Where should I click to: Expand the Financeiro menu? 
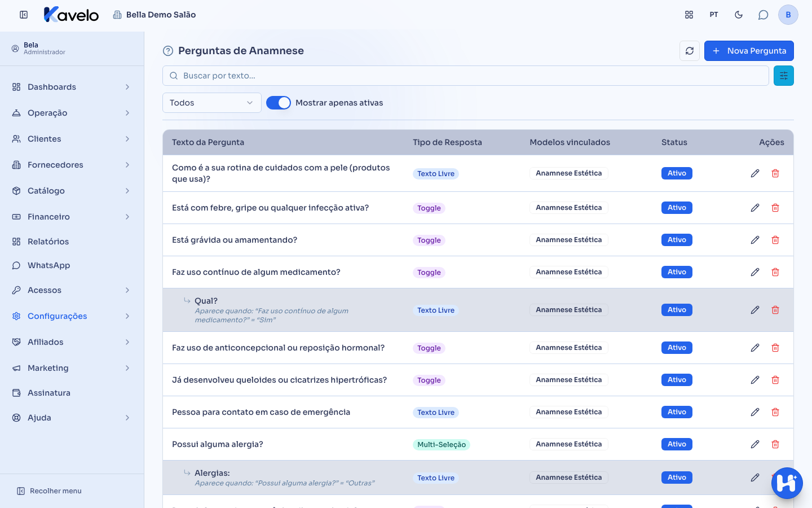pos(72,217)
